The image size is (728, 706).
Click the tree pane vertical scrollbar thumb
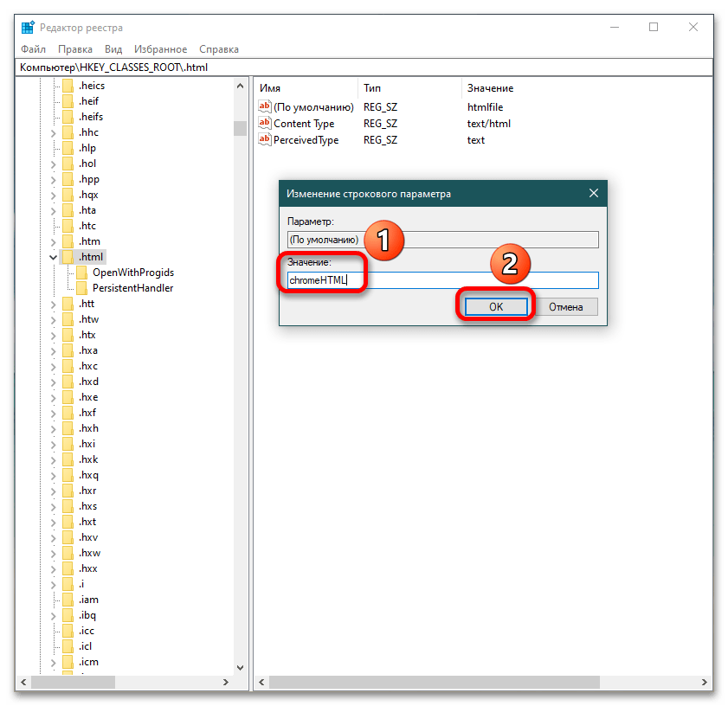(x=240, y=128)
